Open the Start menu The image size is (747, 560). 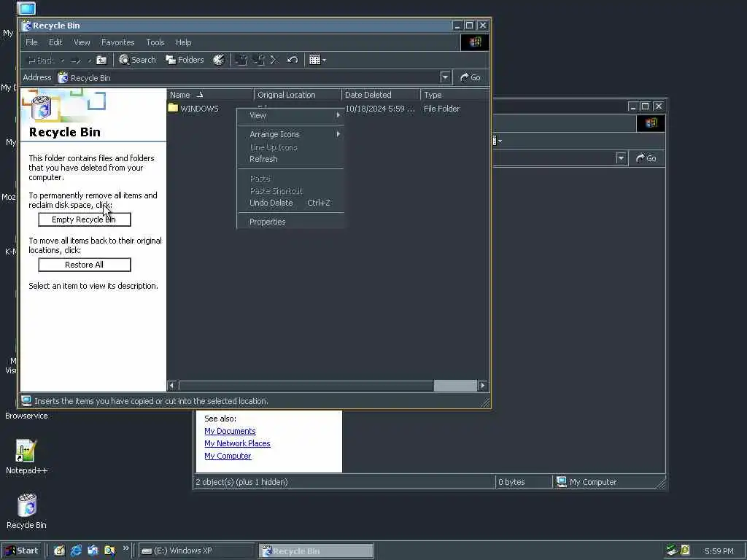tap(21, 551)
